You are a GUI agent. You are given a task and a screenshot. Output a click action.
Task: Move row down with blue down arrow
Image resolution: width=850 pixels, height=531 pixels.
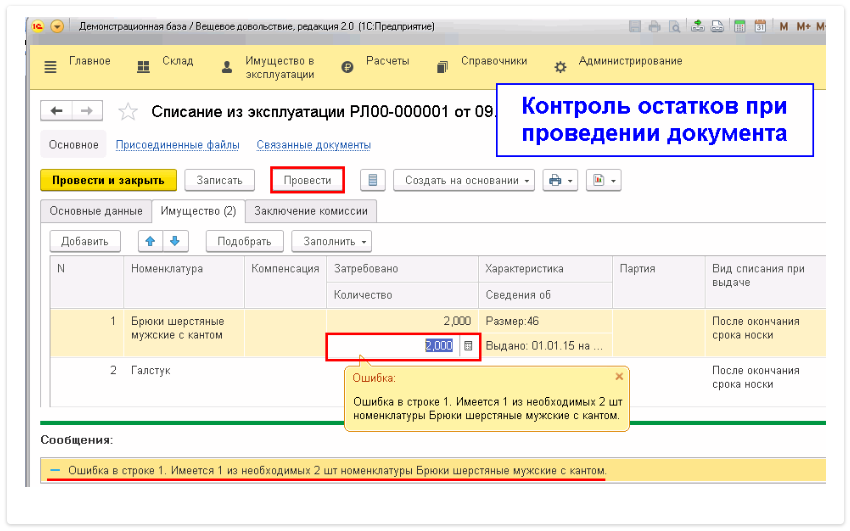173,241
